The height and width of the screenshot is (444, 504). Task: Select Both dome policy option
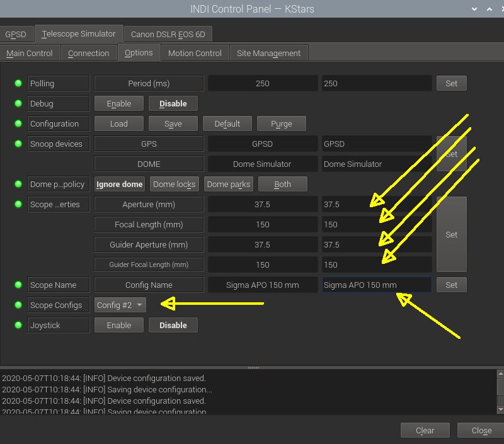282,184
